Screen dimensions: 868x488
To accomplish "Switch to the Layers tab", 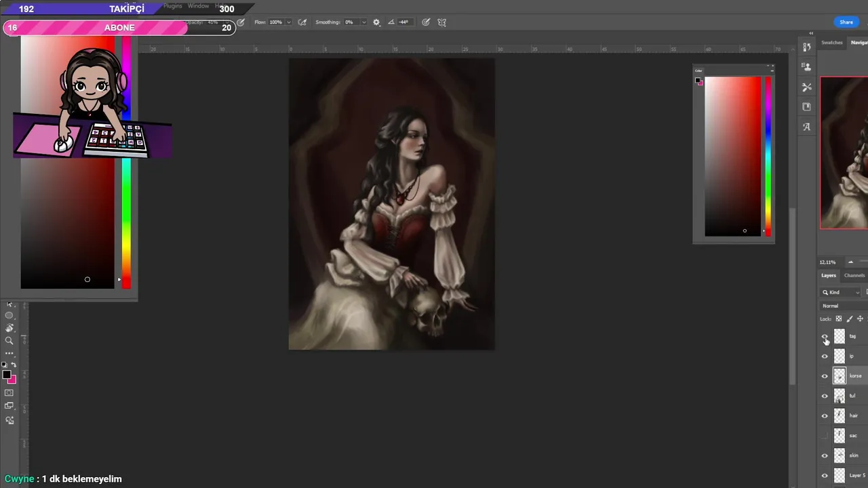I will [829, 275].
